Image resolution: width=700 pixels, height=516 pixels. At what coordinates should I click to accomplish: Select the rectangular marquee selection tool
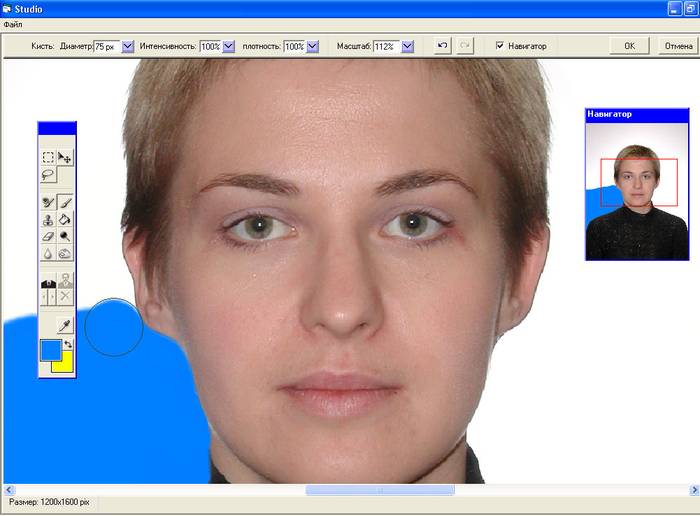(48, 157)
